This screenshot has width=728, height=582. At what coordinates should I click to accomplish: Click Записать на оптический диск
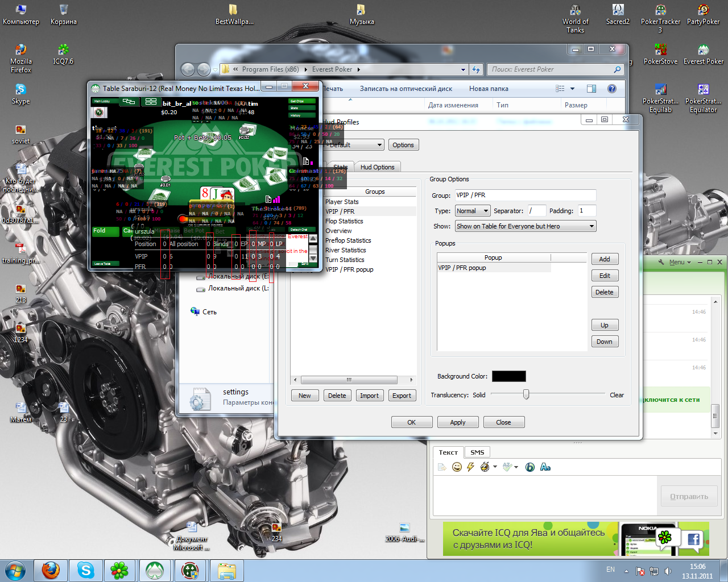click(x=406, y=89)
